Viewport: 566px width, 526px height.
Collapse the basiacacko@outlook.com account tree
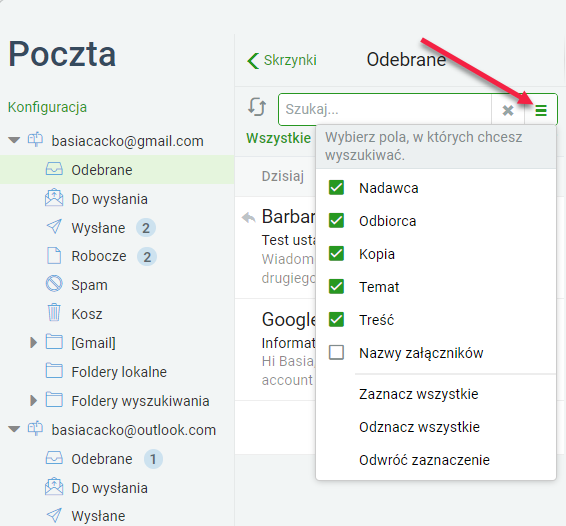click(x=14, y=429)
